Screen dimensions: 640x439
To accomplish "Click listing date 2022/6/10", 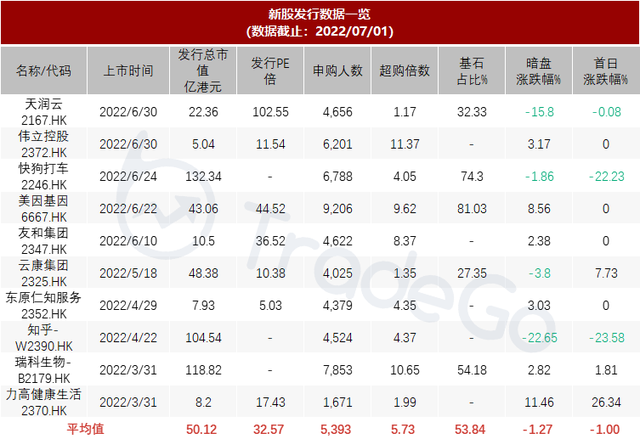I will 128,241.
